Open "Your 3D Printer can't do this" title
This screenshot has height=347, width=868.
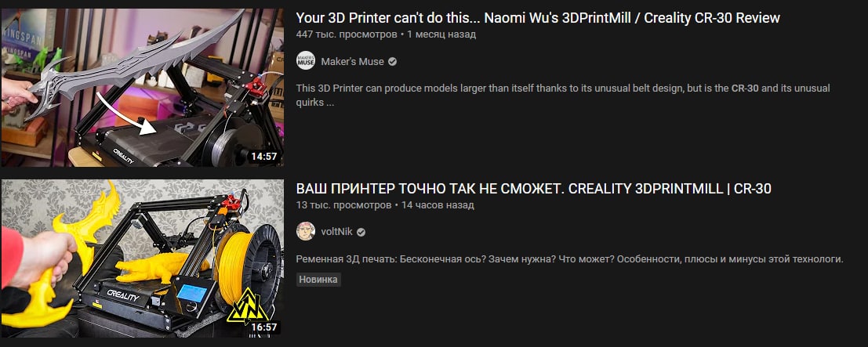[x=538, y=18]
